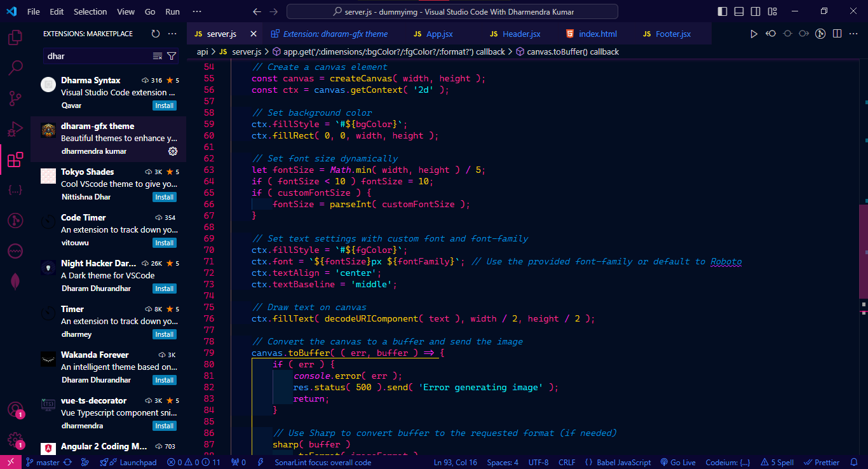Toggle the primary side bar
This screenshot has height=469, width=868.
(723, 11)
